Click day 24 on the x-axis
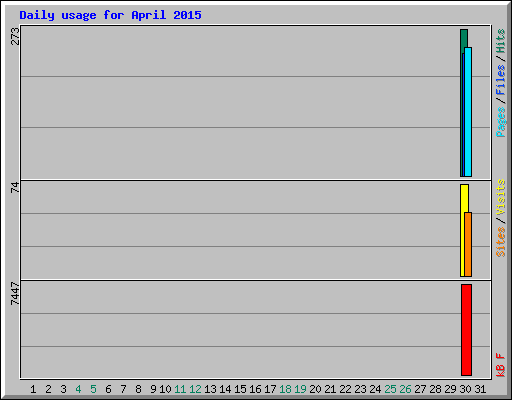The height and width of the screenshot is (400, 512). tap(375, 389)
